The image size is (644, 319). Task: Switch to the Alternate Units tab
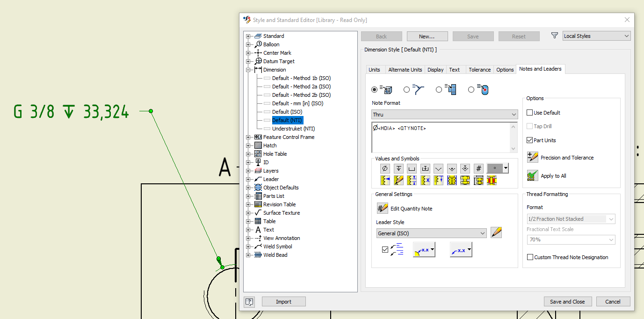click(405, 69)
